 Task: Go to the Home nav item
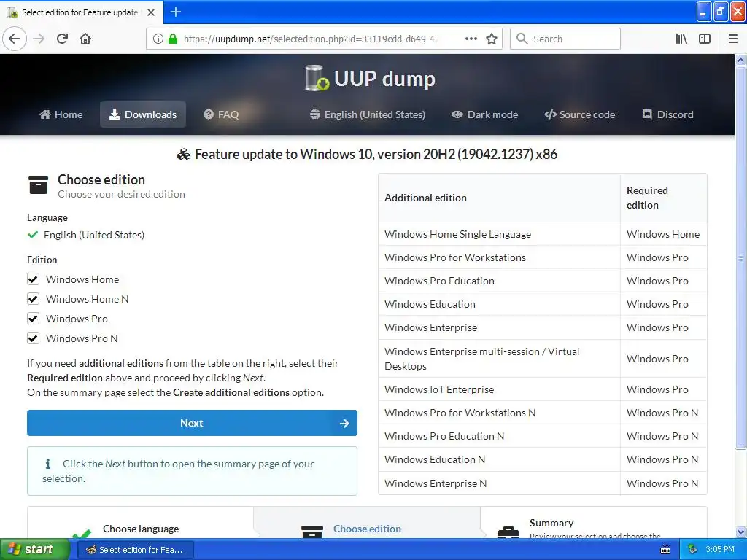[61, 114]
